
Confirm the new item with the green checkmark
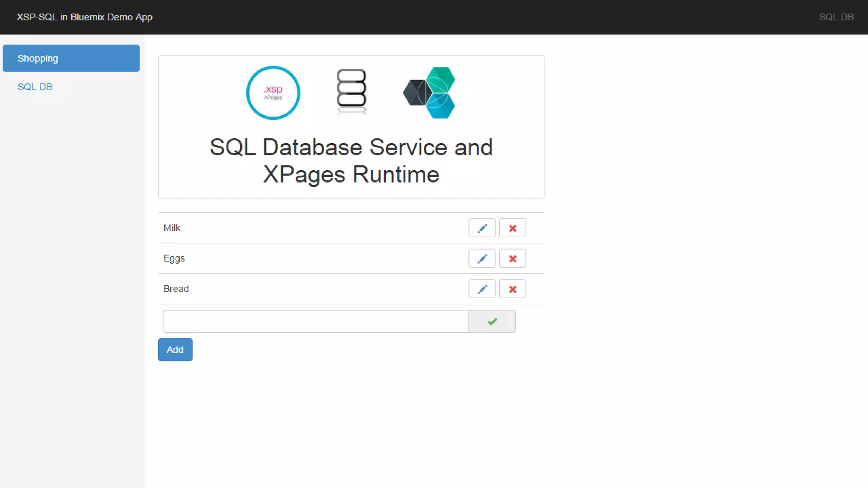click(x=492, y=322)
